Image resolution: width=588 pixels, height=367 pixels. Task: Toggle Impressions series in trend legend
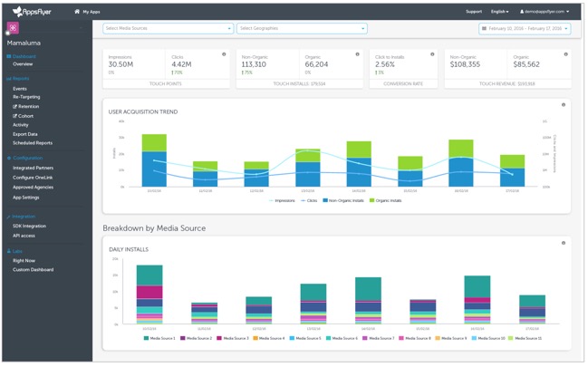(x=282, y=201)
